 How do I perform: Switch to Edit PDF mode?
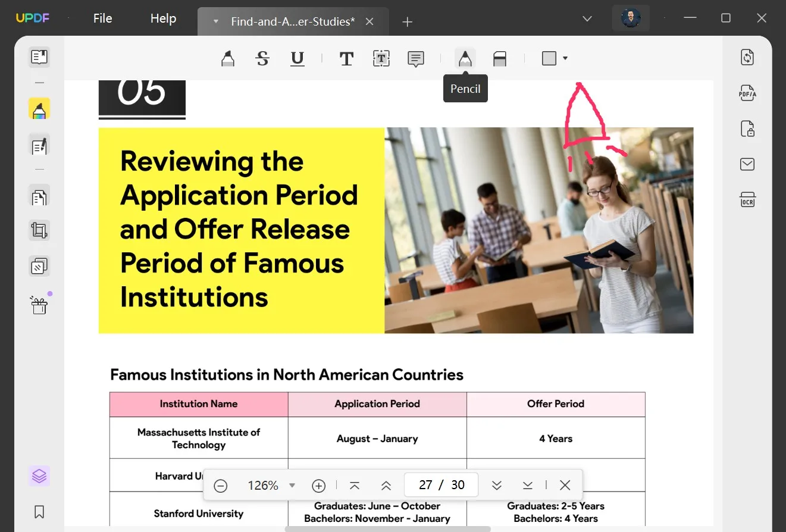click(x=39, y=146)
